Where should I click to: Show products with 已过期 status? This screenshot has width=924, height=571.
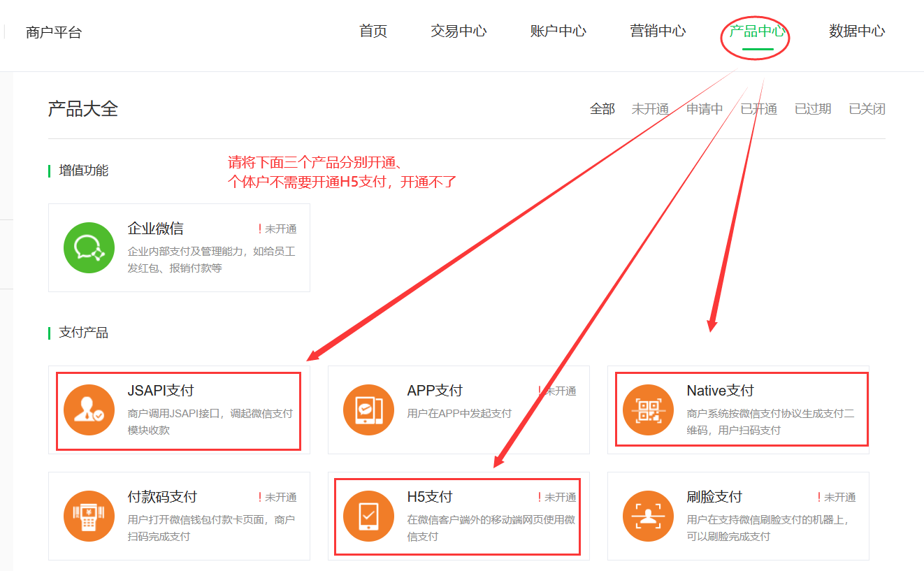(812, 109)
